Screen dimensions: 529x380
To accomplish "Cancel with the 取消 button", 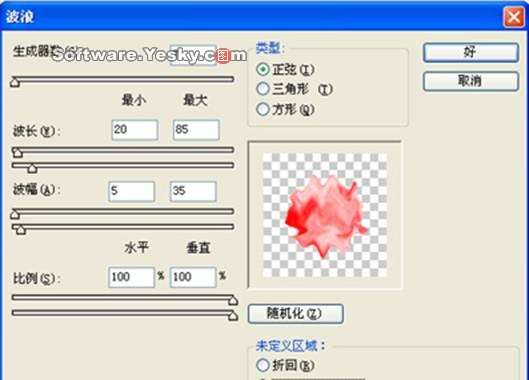I will (471, 81).
